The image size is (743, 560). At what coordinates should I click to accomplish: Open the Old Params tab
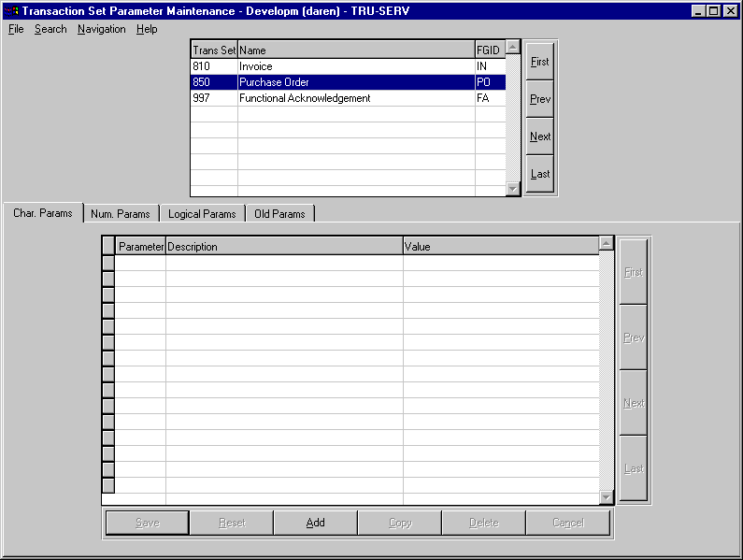click(279, 214)
